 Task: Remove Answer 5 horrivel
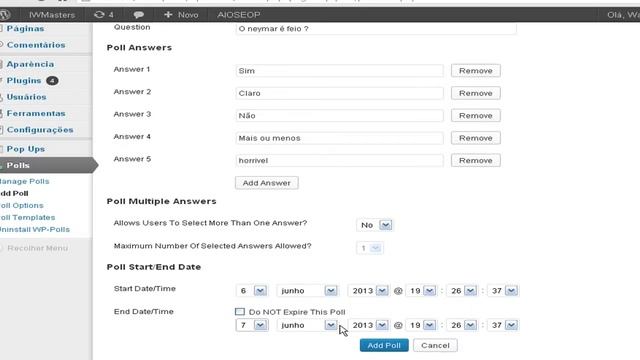(x=476, y=160)
